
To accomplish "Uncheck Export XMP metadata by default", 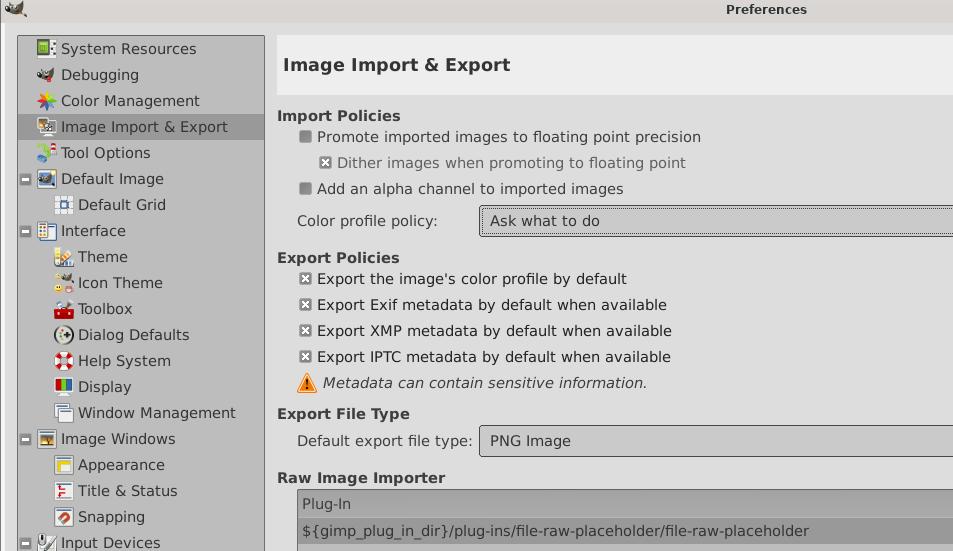I will point(306,331).
